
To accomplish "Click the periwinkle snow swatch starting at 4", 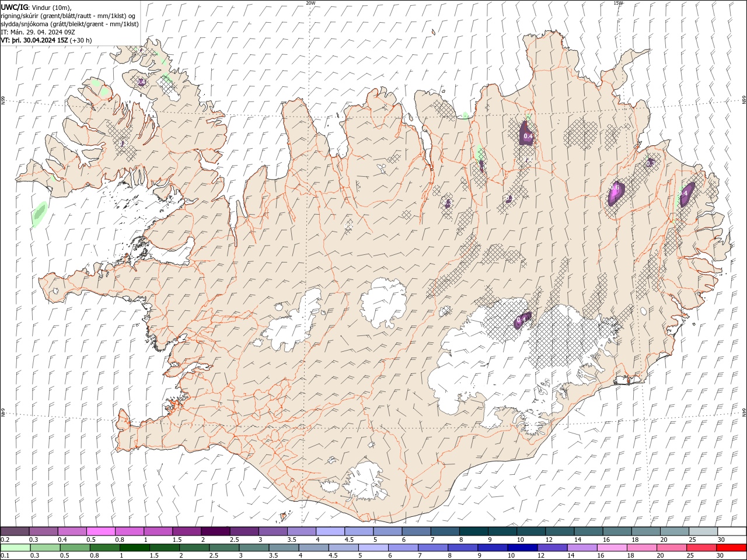I will point(330,531).
